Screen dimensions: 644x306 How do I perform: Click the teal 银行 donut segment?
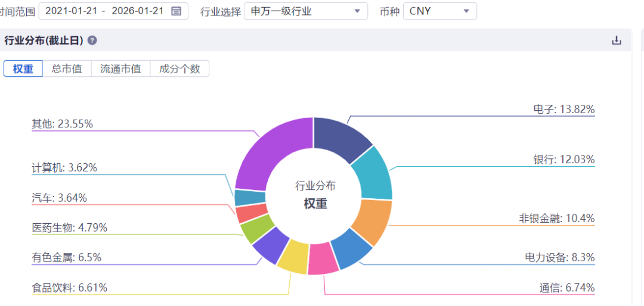[373, 174]
